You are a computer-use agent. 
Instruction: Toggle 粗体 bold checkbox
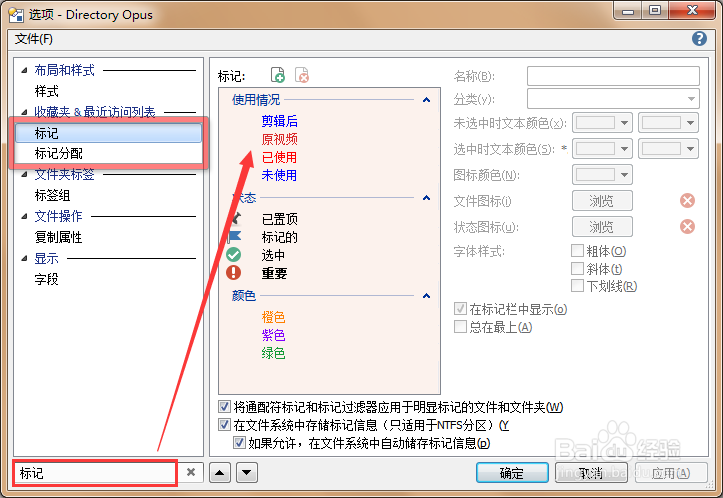pyautogui.click(x=577, y=250)
